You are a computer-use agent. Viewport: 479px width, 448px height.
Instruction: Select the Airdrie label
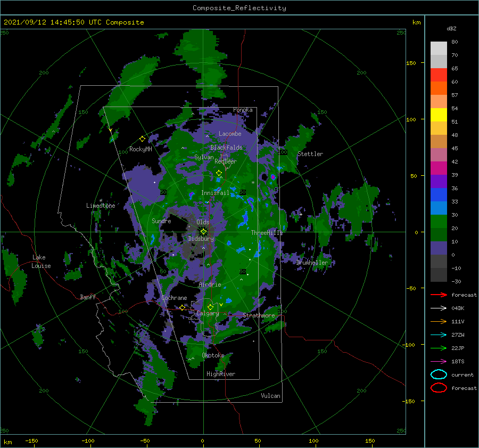(210, 284)
